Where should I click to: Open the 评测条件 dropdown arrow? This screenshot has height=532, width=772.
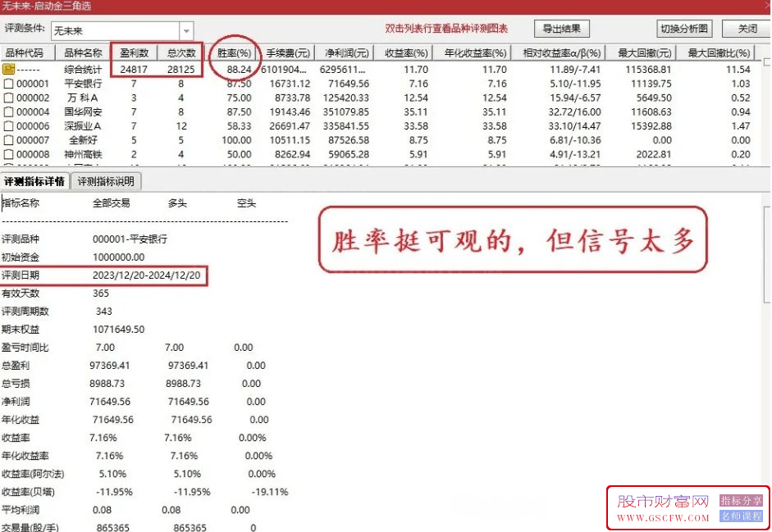pyautogui.click(x=186, y=31)
